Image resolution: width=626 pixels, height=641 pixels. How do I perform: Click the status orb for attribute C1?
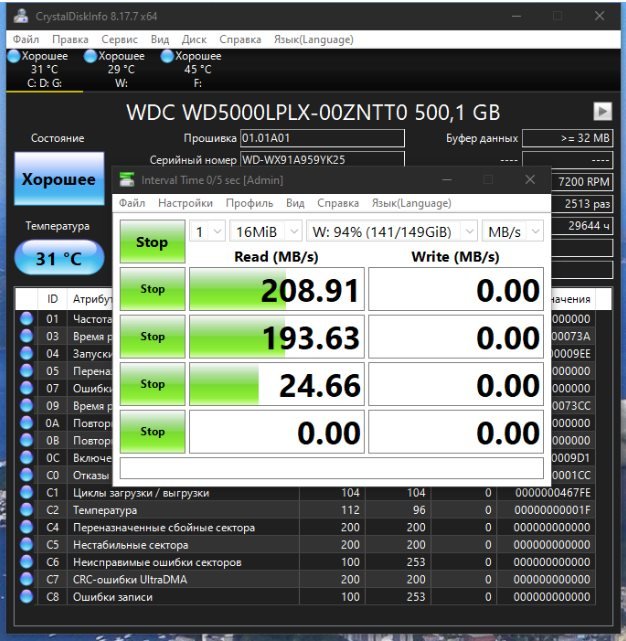pos(27,492)
